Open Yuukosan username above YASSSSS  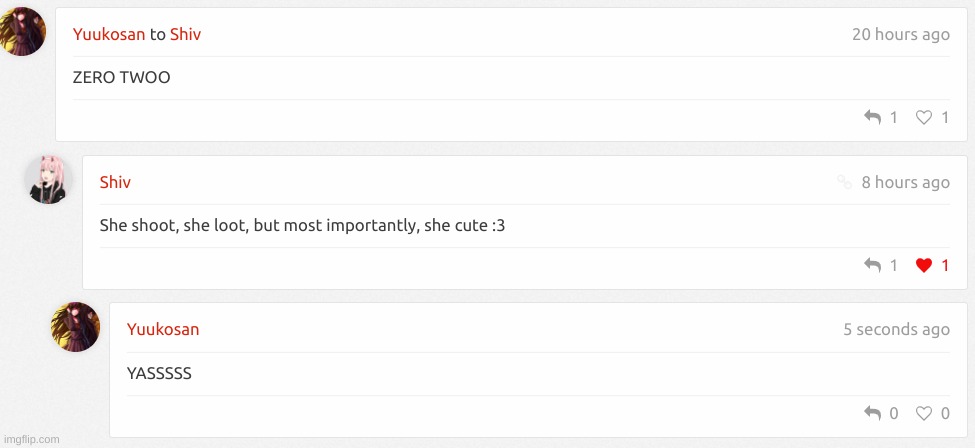(163, 329)
